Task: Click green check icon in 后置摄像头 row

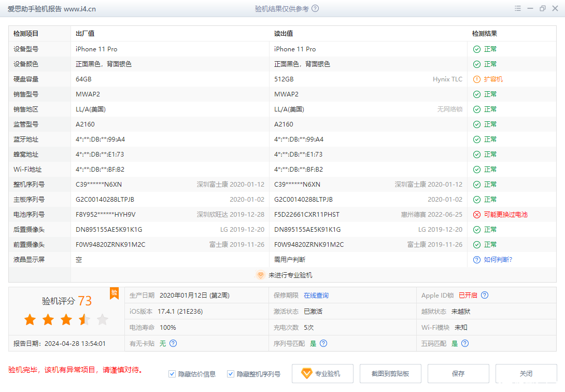Action: click(477, 230)
